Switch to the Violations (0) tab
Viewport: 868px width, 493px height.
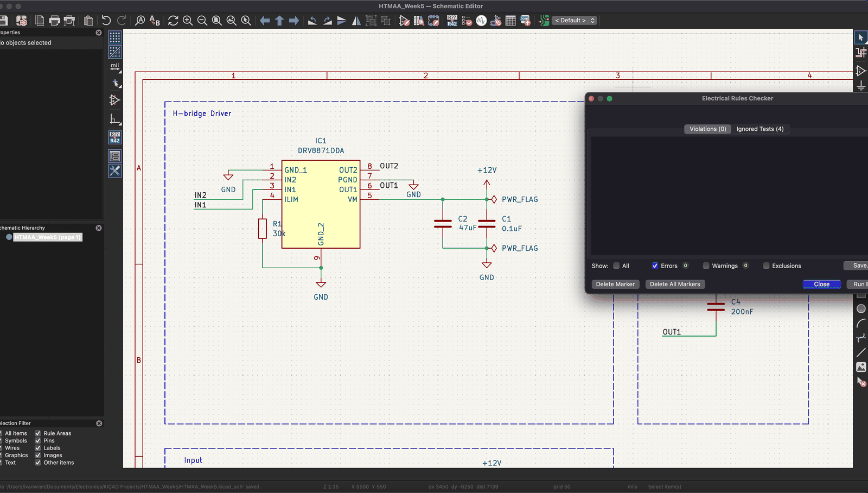click(707, 129)
